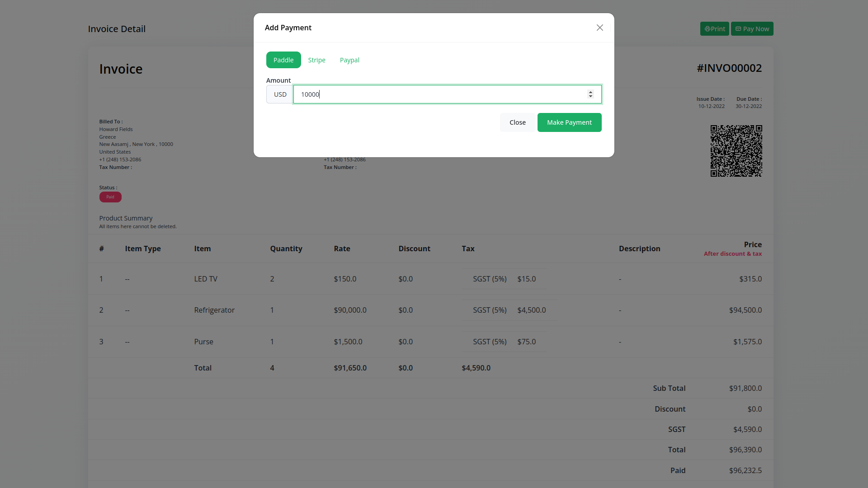
Task: Click the Purse item name
Action: (x=203, y=342)
